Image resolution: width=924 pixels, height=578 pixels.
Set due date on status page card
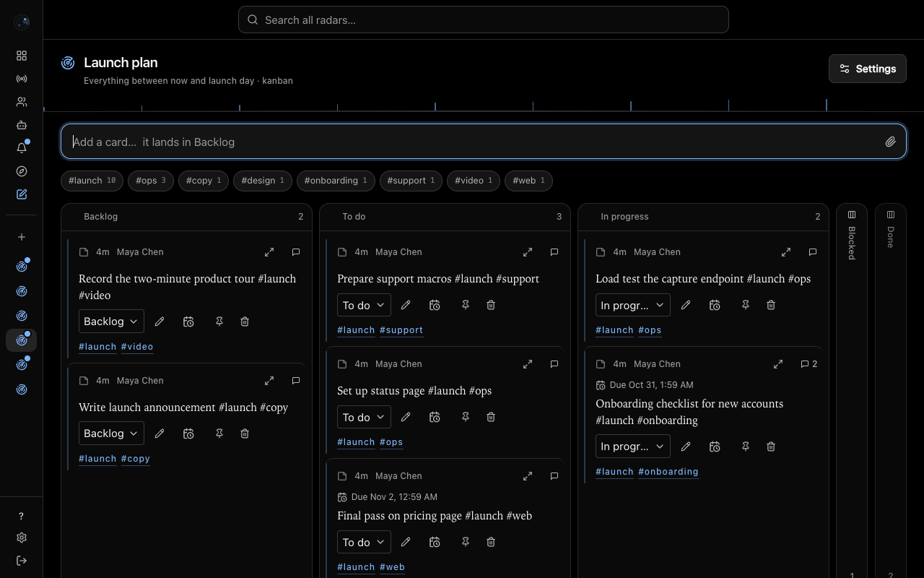[x=435, y=417]
